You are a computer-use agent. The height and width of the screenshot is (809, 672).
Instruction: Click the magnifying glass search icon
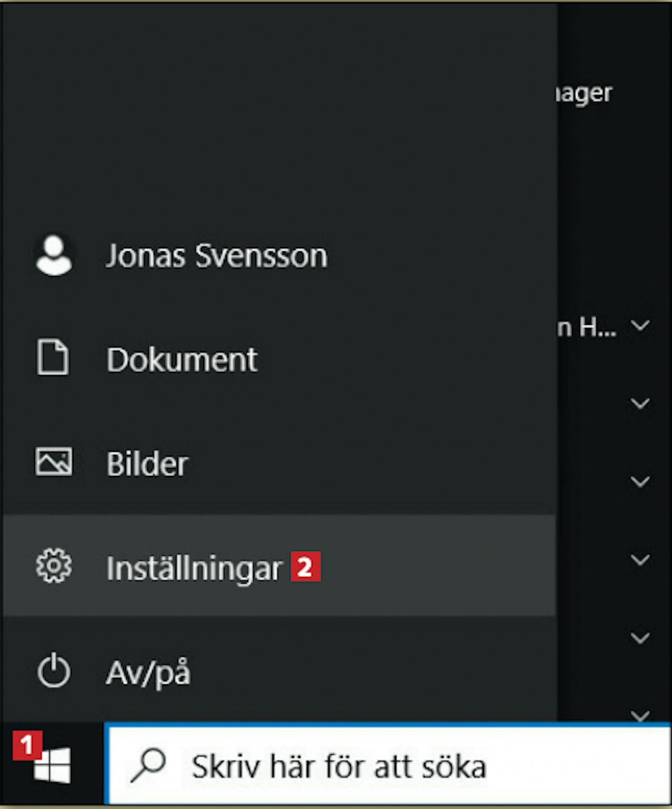[x=148, y=766]
